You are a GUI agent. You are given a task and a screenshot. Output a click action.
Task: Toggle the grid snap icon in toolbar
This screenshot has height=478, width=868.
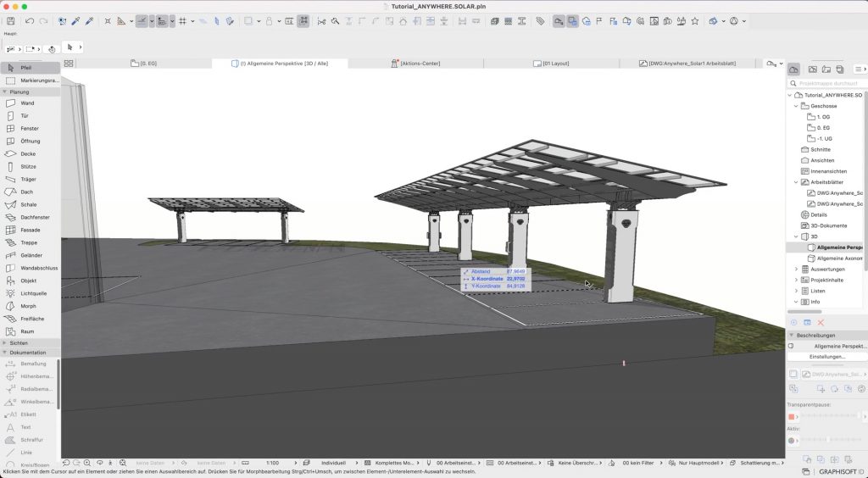coord(182,20)
